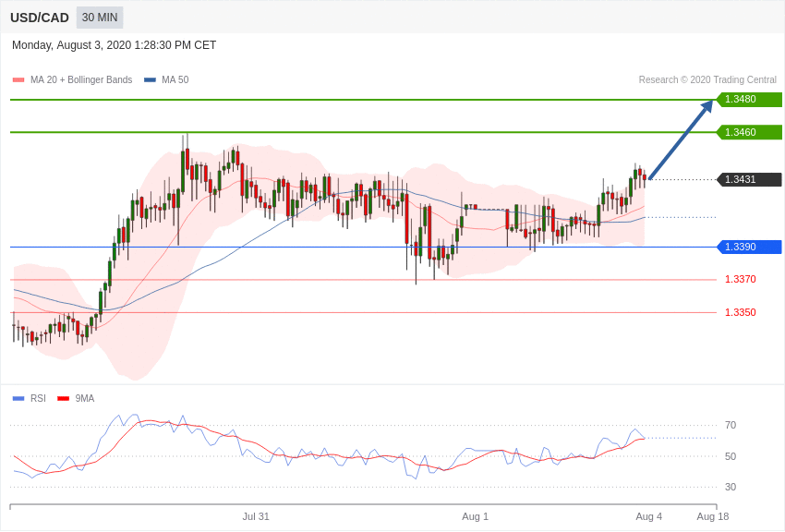Click the 1.3431 current price tag
This screenshot has height=532, width=785.
tap(749, 179)
